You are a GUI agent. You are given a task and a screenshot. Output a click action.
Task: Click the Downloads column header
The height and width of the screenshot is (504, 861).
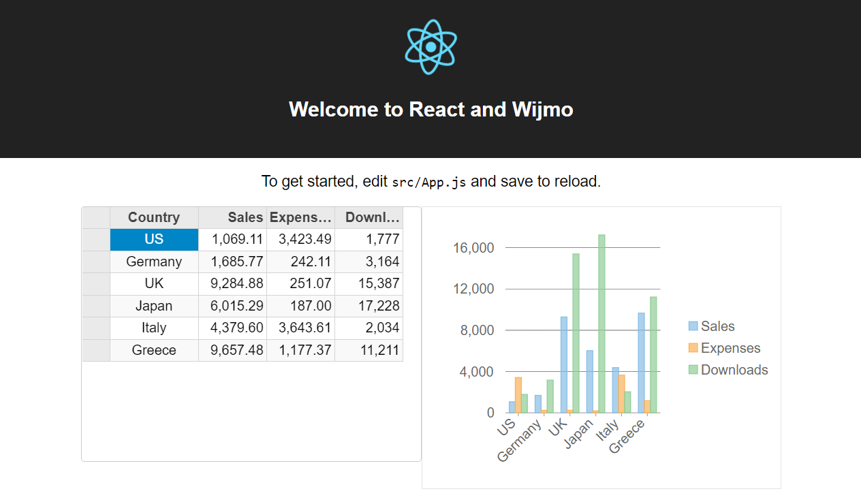click(369, 217)
